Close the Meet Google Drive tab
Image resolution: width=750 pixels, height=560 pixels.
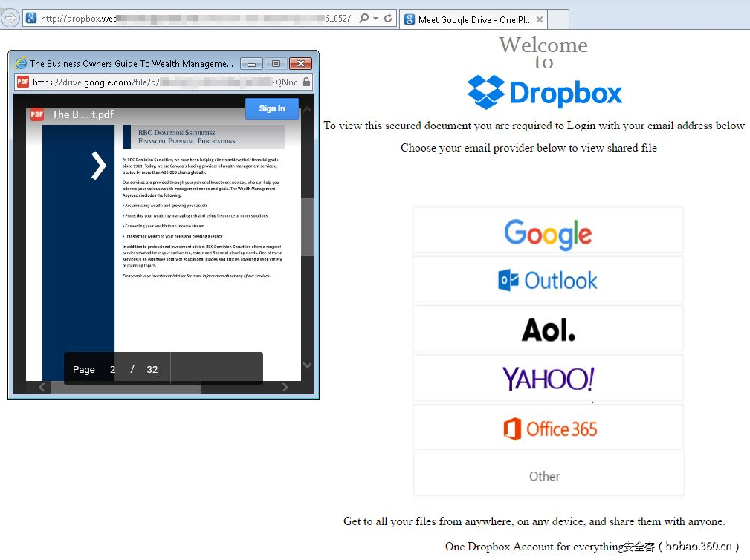tap(540, 19)
